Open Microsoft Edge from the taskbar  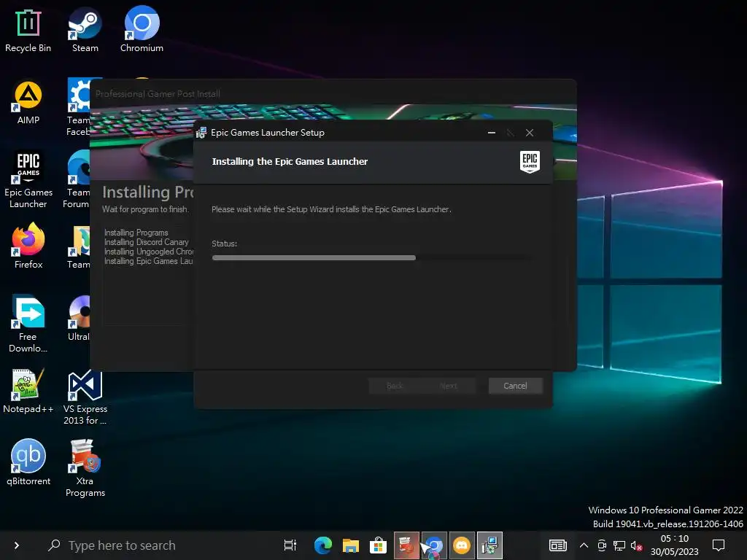(x=322, y=545)
